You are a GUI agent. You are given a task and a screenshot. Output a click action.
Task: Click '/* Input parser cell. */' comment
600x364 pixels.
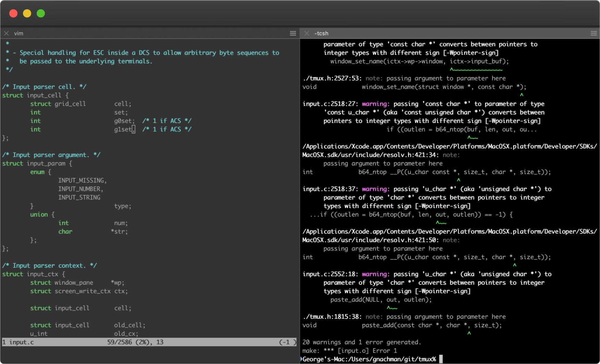coord(44,87)
